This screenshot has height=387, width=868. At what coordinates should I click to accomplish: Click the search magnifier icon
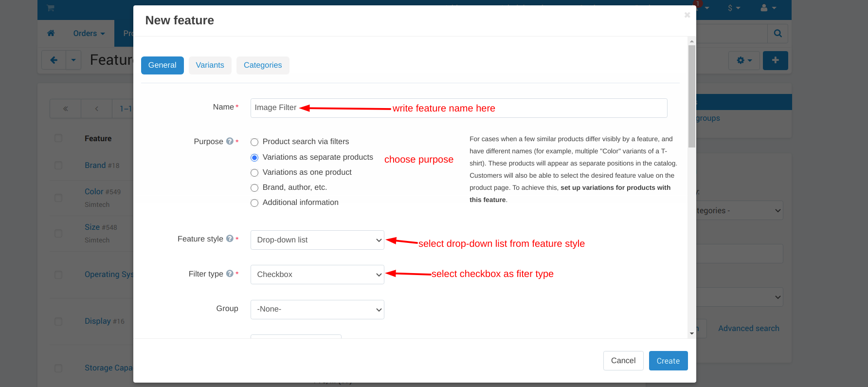click(778, 33)
